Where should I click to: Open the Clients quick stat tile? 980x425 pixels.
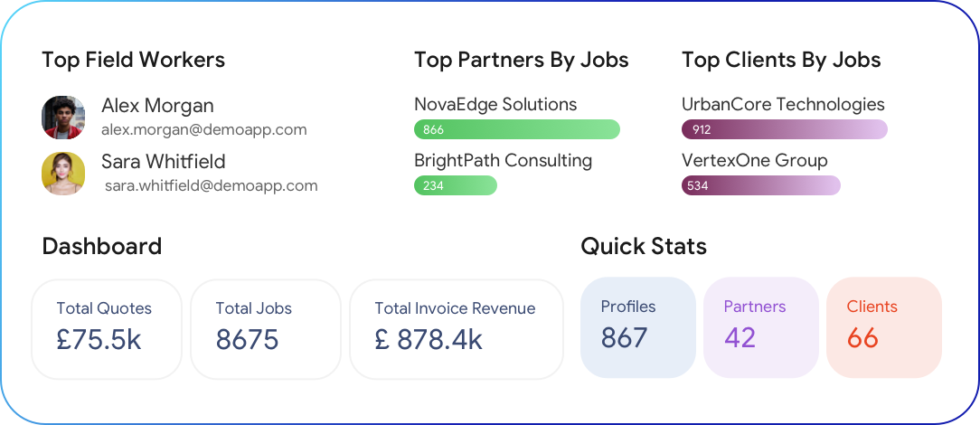coord(883,326)
